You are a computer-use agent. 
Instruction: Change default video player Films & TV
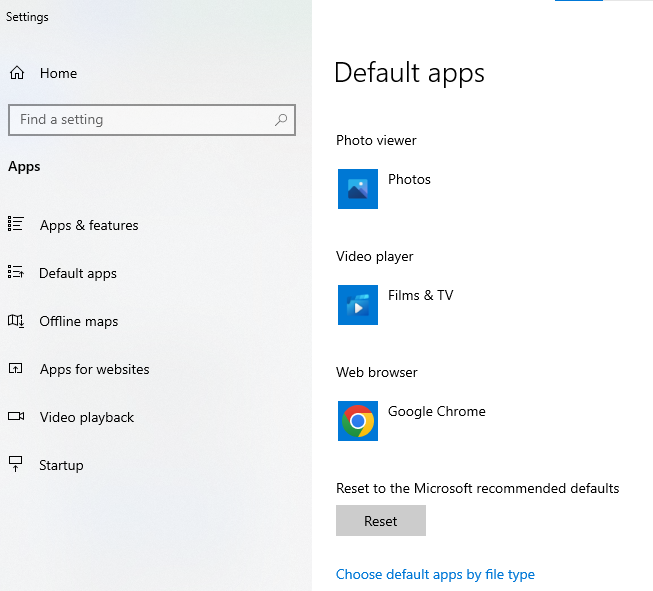(x=421, y=295)
